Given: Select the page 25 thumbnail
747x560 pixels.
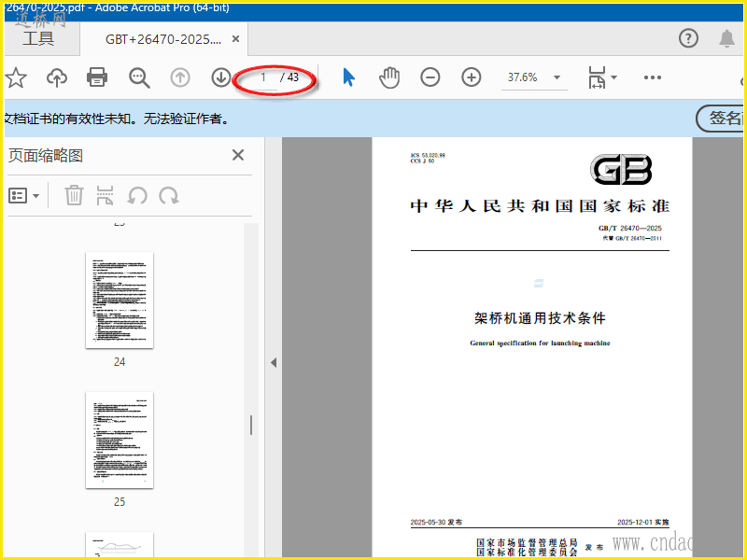Looking at the screenshot, I should click(120, 440).
